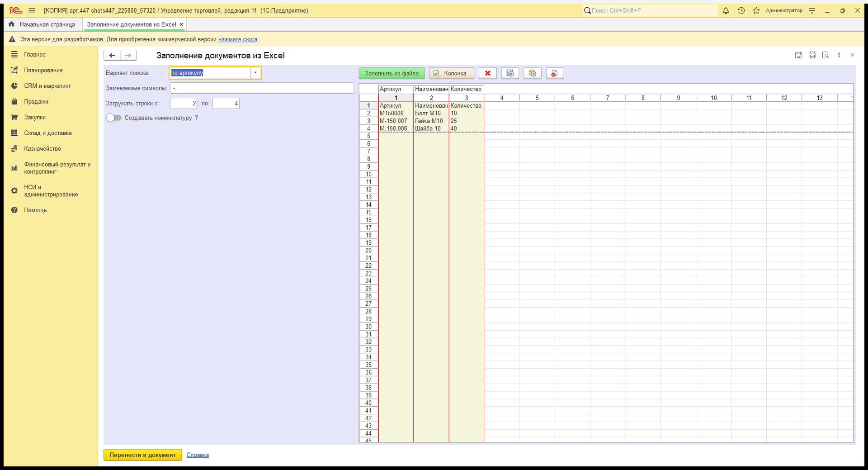Select cell M.150.008 in the spreadsheet

pos(396,128)
